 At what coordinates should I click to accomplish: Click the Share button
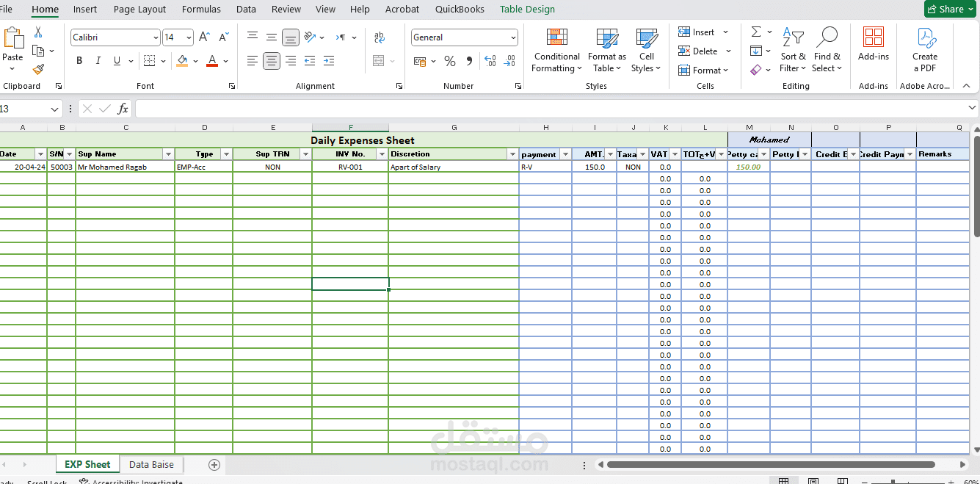[x=951, y=9]
